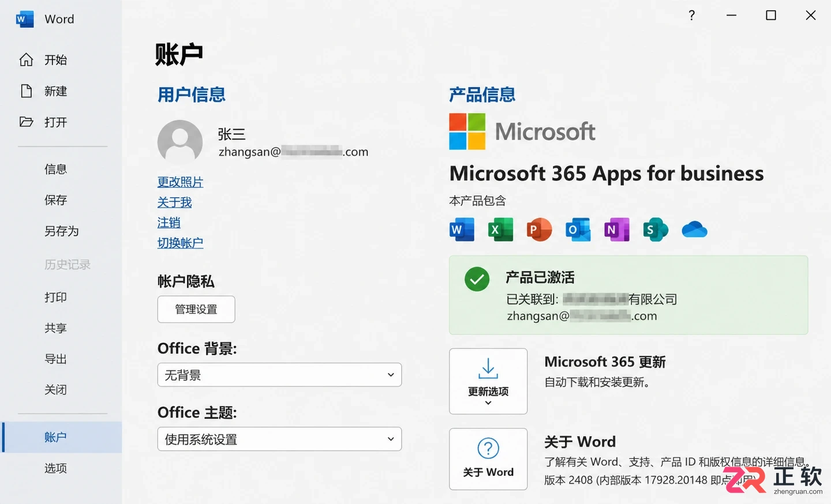
Task: Click the Outlook product icon
Action: coord(578,230)
